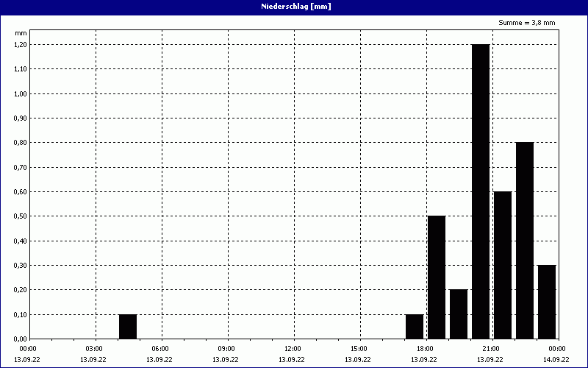Click the 0,60 y-axis tick label

(19, 191)
